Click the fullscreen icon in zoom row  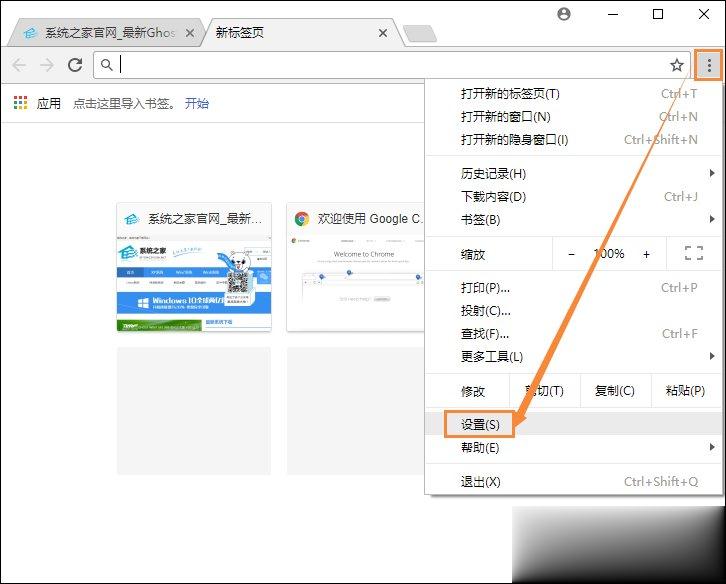pyautogui.click(x=693, y=254)
